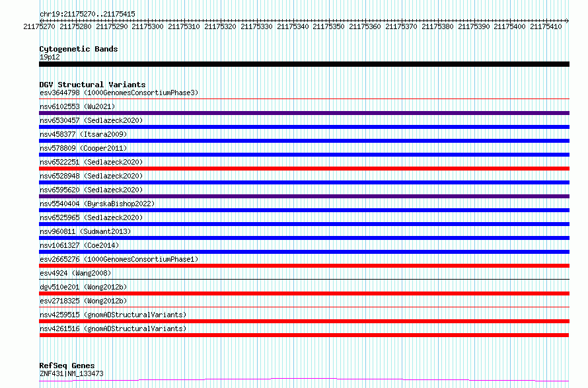Viewport: 588px width, 388px height.
Task: Select the nsv6530457 (Sedlazeck2020) label
Action: (91, 120)
